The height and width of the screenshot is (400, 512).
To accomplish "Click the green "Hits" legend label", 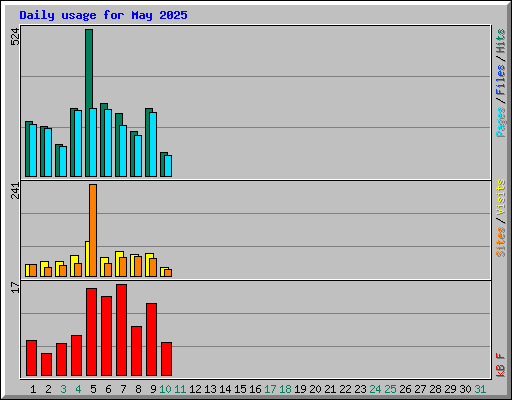I will coord(500,41).
